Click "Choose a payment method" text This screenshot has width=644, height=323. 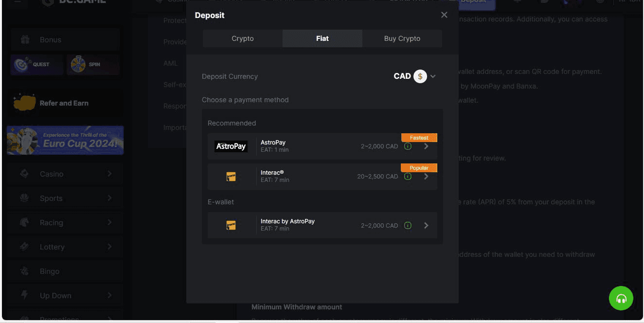tap(245, 100)
